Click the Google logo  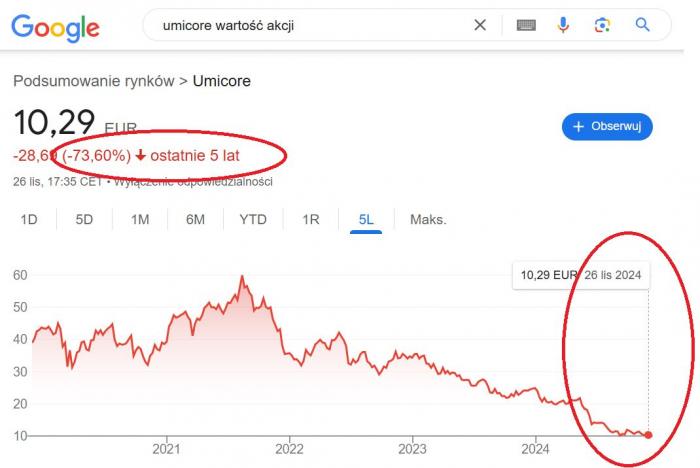55,28
